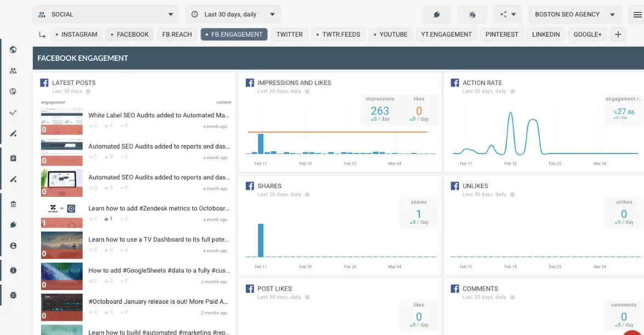Click the bug icon in left sidebar
Viewport: 644px width, 335px height.
pyautogui.click(x=13, y=295)
